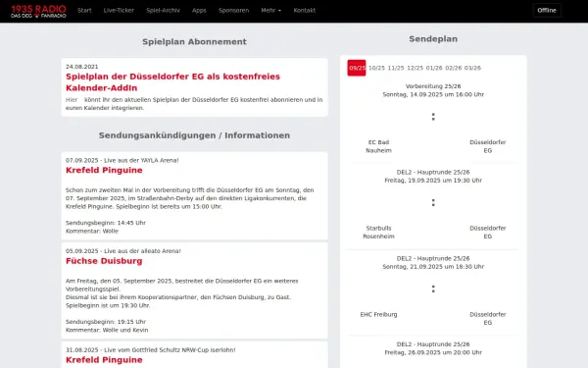588x368 pixels.
Task: Click the EC Bad Nauheim team name
Action: click(x=378, y=146)
